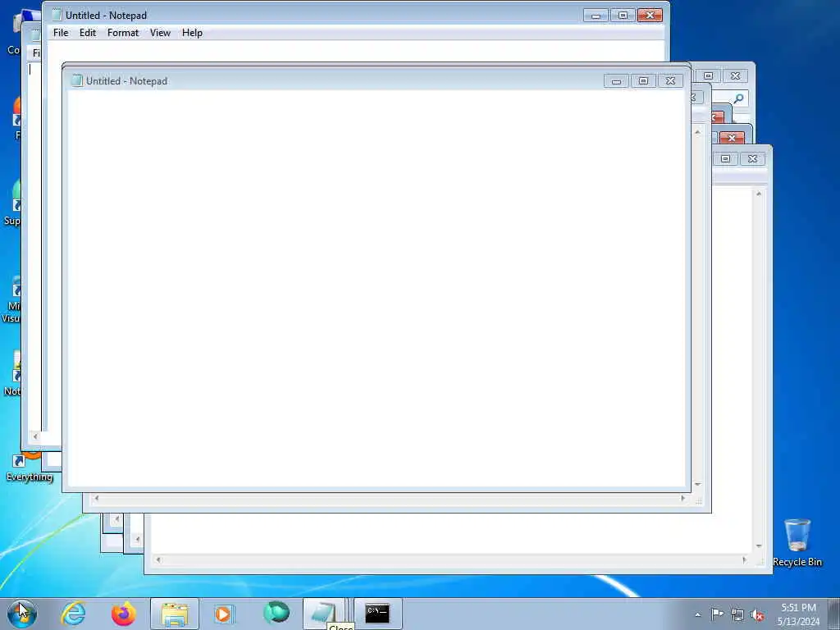Open Help menu in top Notepad window
This screenshot has width=840, height=630.
[x=192, y=33]
